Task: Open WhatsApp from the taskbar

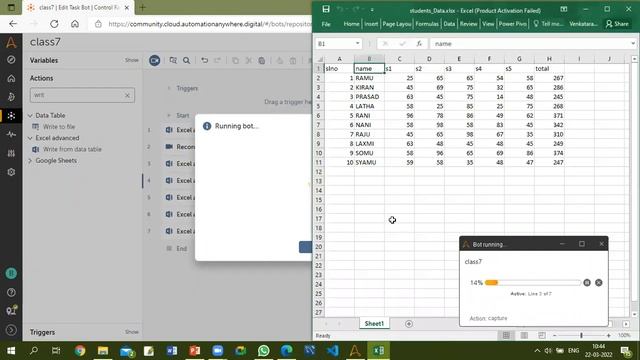Action: (x=264, y=351)
